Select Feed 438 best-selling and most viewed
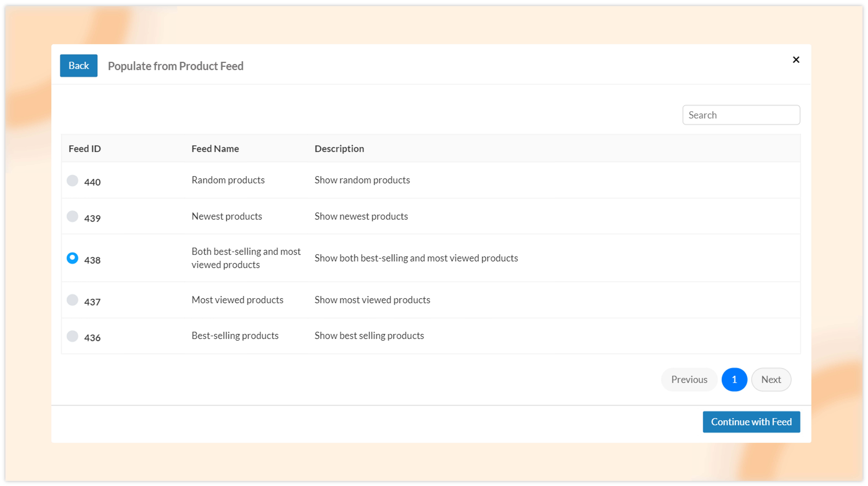The width and height of the screenshot is (868, 486). point(73,258)
